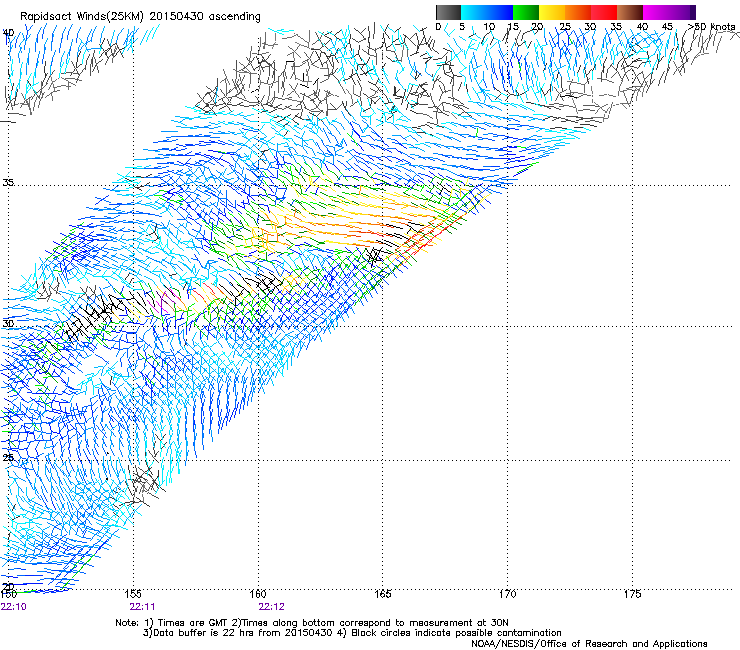The width and height of the screenshot is (740, 650).
Task: Select the yellow 20-25 knots legend swatch
Action: [552, 12]
